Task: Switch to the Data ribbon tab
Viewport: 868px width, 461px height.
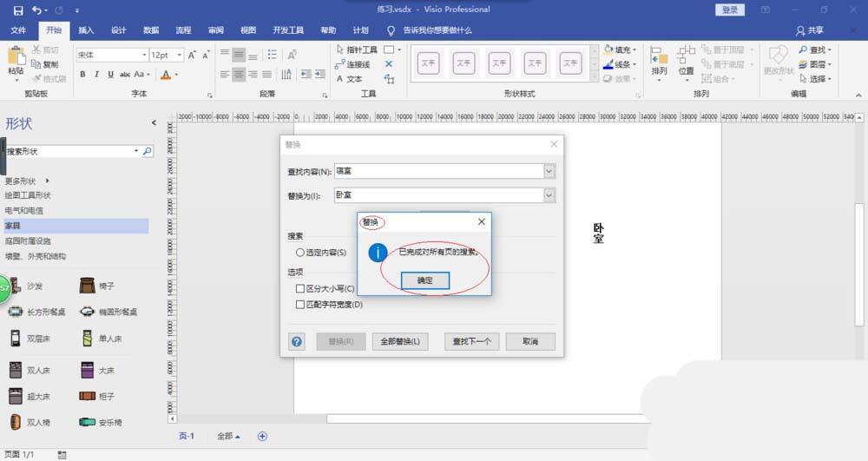Action: 151,30
